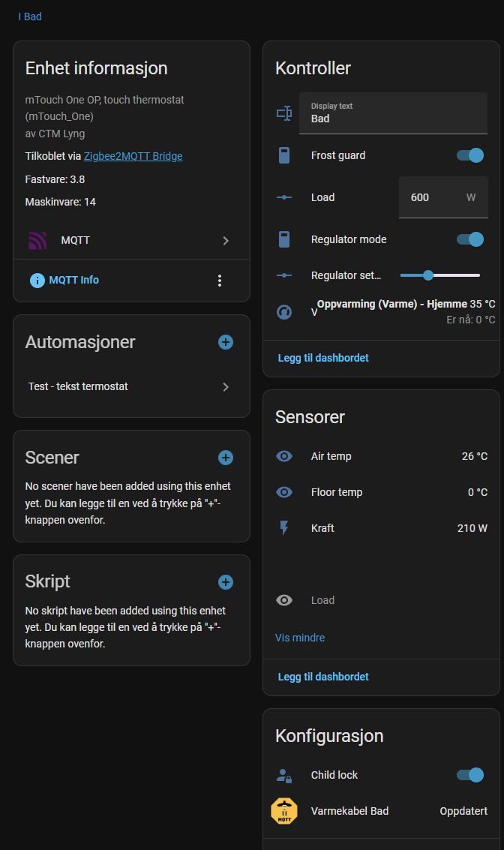Disable the Regulator mode switch
This screenshot has width=504, height=850.
tap(469, 239)
